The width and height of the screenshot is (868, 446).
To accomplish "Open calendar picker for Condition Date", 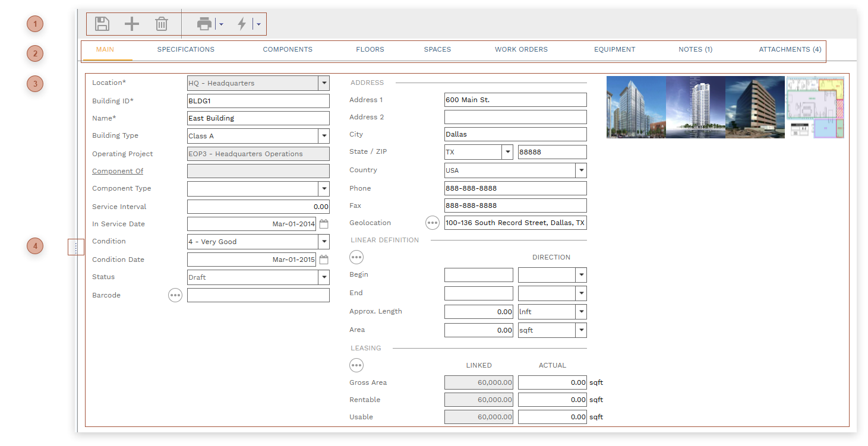I will [x=324, y=260].
